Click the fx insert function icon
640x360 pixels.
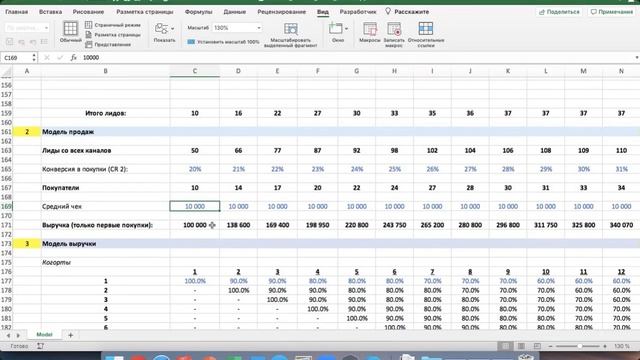click(x=73, y=58)
